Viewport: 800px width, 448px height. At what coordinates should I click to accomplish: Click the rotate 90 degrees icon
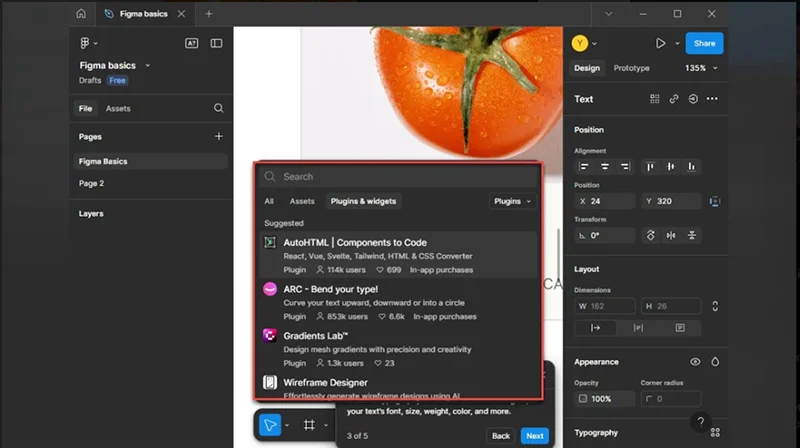(651, 235)
